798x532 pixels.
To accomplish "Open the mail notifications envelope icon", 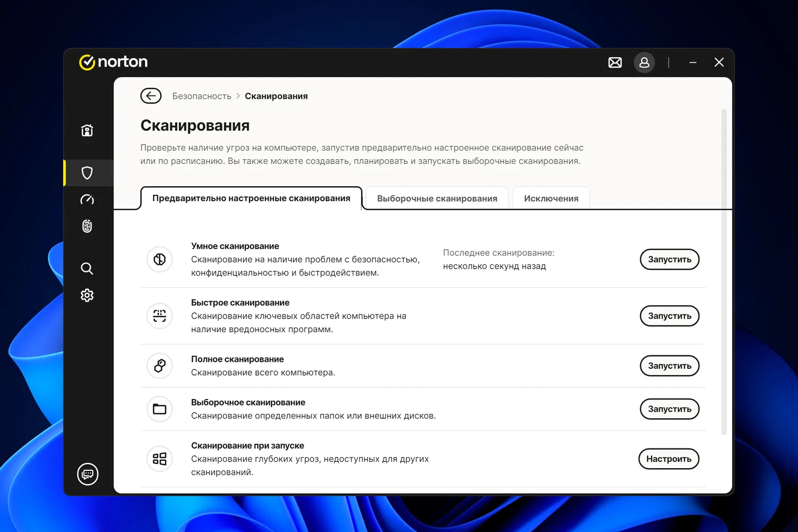I will (x=615, y=63).
